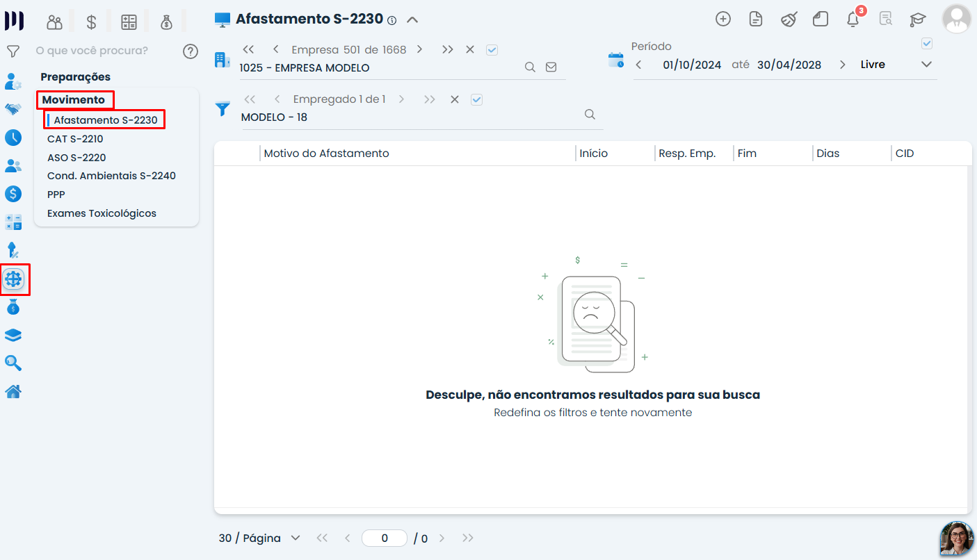
Task: Click the page number input in the pagination bar
Action: [385, 538]
